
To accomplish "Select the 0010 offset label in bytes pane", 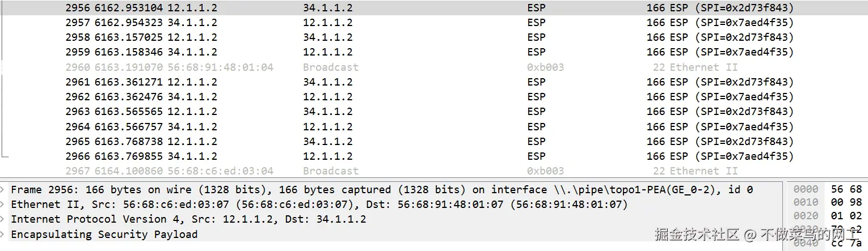I will (806, 202).
